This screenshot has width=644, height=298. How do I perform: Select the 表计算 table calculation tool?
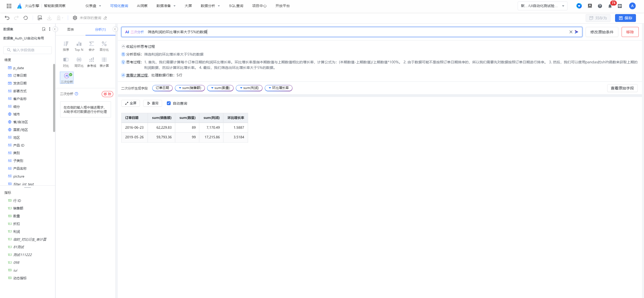(104, 62)
